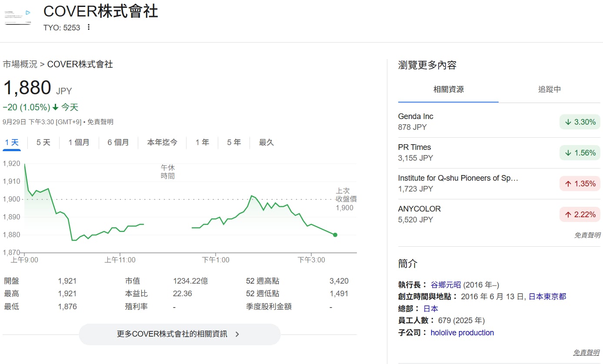Open CEO 谷鄉元昭 link
The image size is (603, 364).
coord(446,285)
